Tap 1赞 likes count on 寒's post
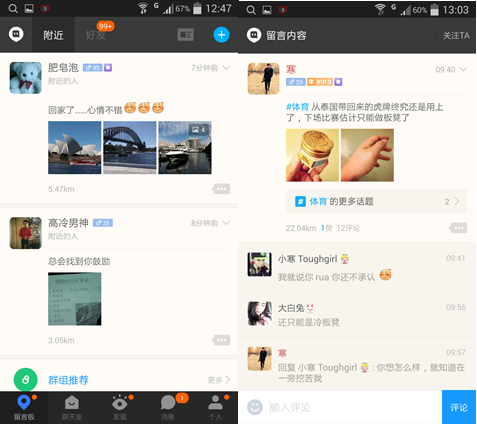 326,228
